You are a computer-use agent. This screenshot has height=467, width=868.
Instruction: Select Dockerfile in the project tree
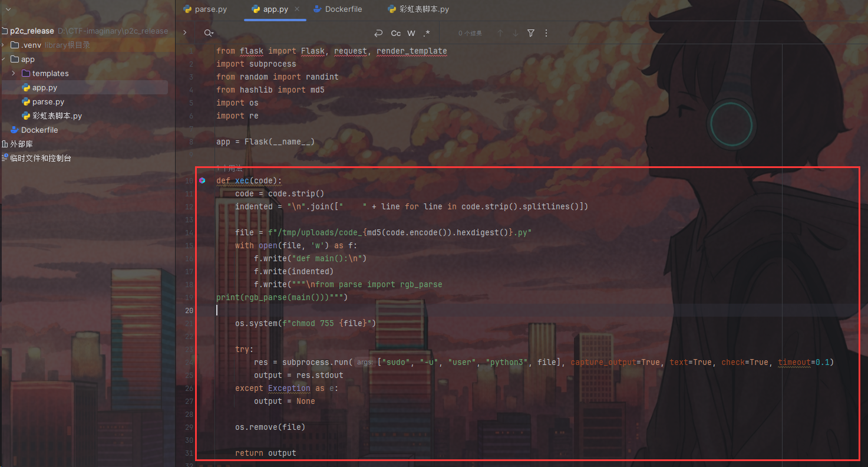click(39, 130)
